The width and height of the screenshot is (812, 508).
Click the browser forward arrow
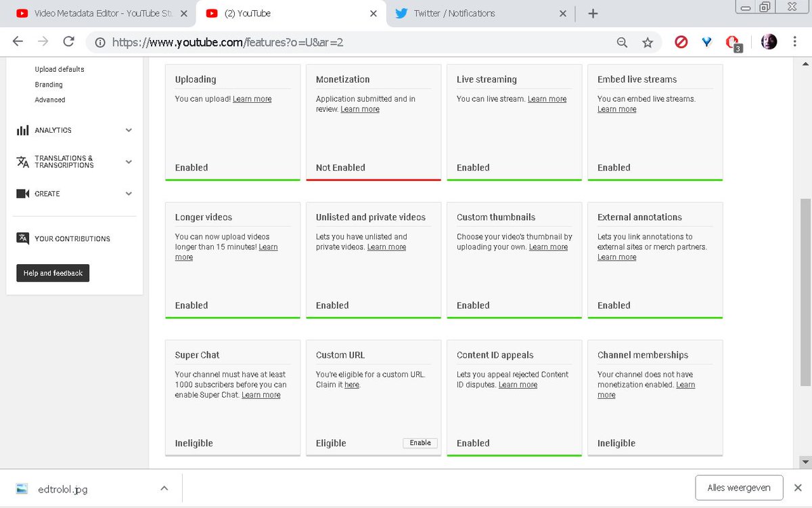[x=43, y=42]
